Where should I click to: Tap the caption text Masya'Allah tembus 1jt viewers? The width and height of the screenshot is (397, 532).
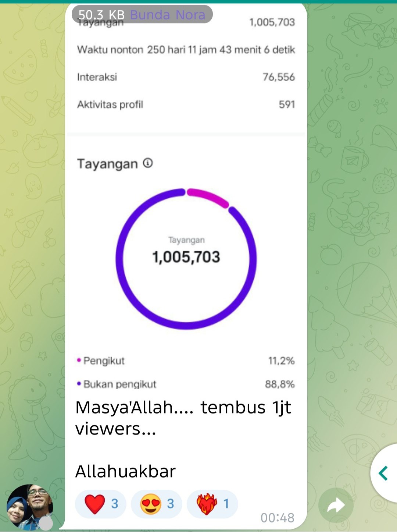click(x=183, y=418)
